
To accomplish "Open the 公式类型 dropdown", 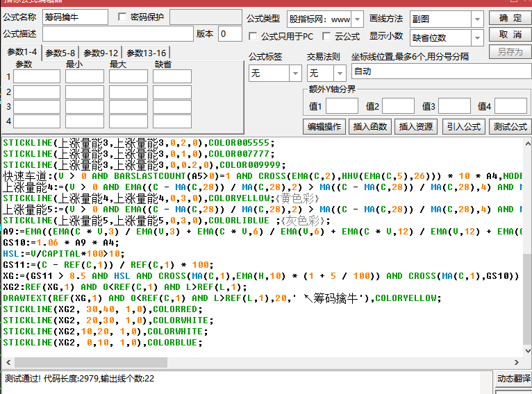I will pos(357,19).
